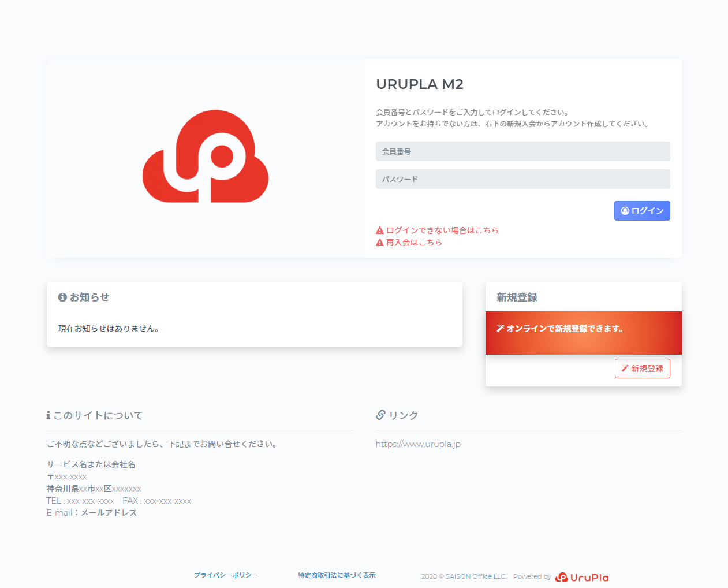Screen dimensions: 728x588
Task: Focus the 会員番号 input field
Action: [x=522, y=151]
